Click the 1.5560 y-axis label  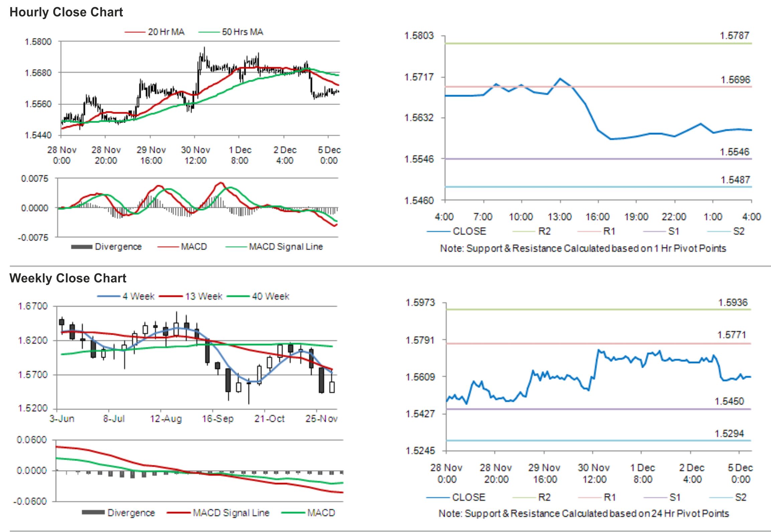pyautogui.click(x=38, y=104)
